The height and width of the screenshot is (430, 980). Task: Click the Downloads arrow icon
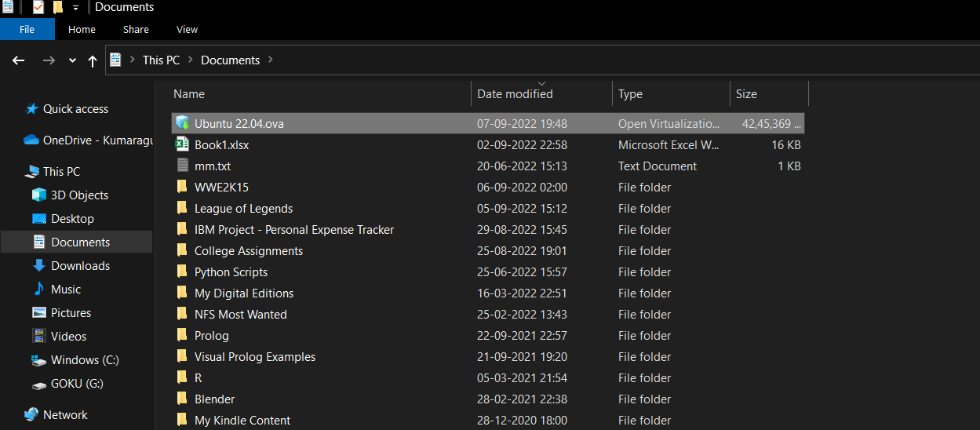point(39,265)
